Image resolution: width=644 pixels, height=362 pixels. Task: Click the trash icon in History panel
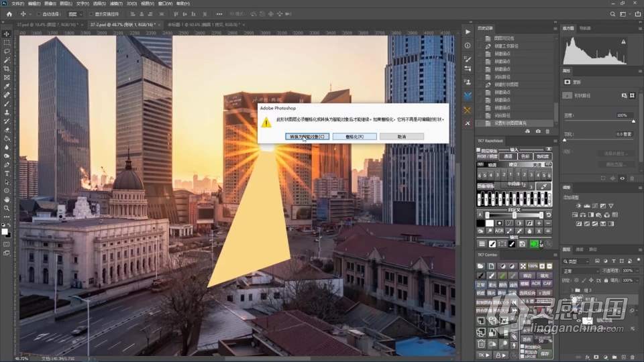tap(547, 131)
